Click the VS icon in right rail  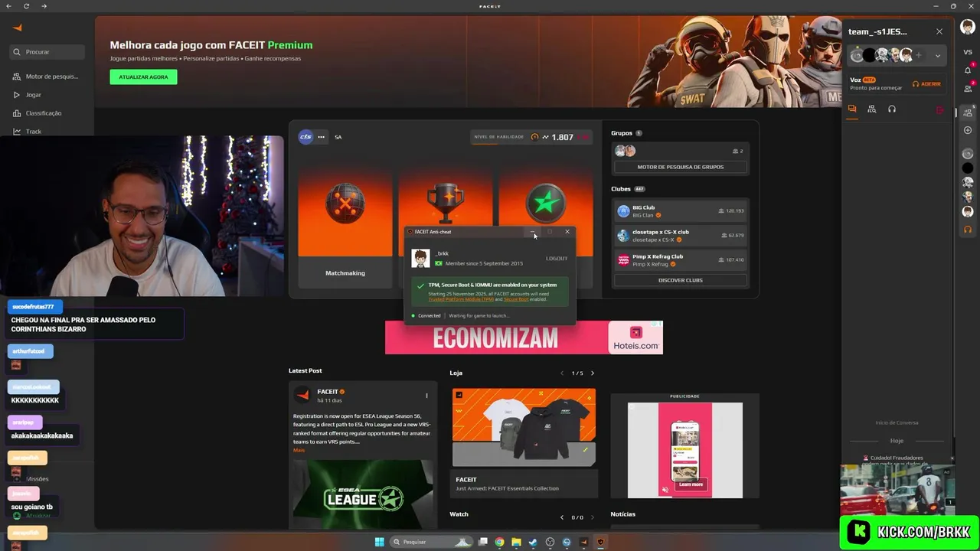[968, 52]
